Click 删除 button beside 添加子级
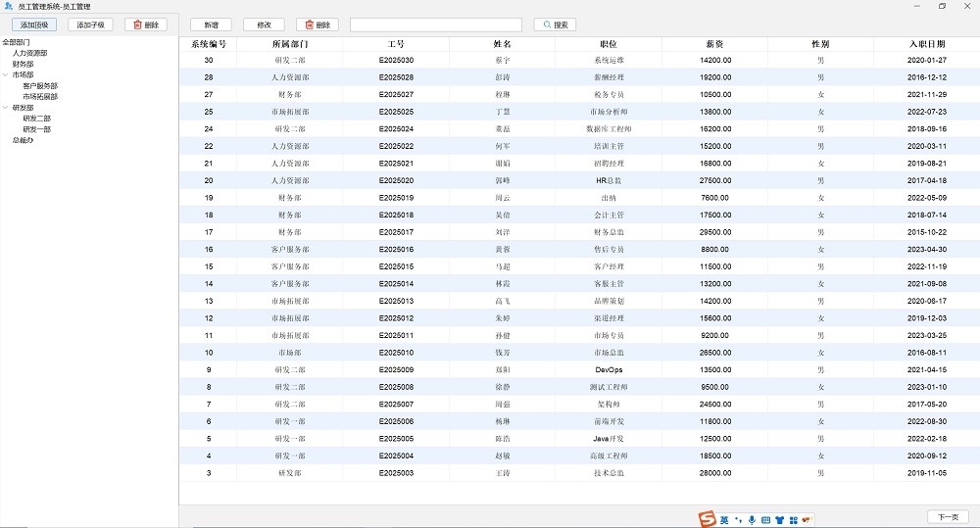Image resolution: width=980 pixels, height=528 pixels. click(146, 25)
